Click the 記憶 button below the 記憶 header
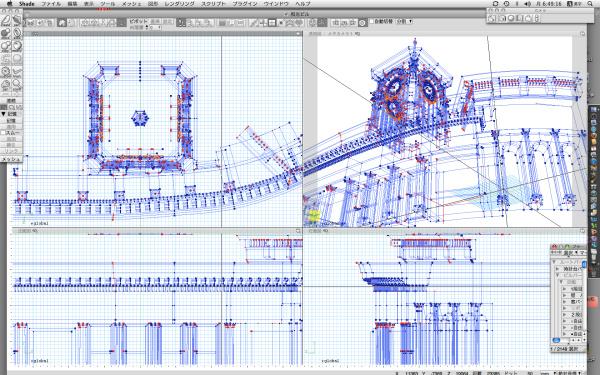The image size is (600, 375). click(11, 121)
